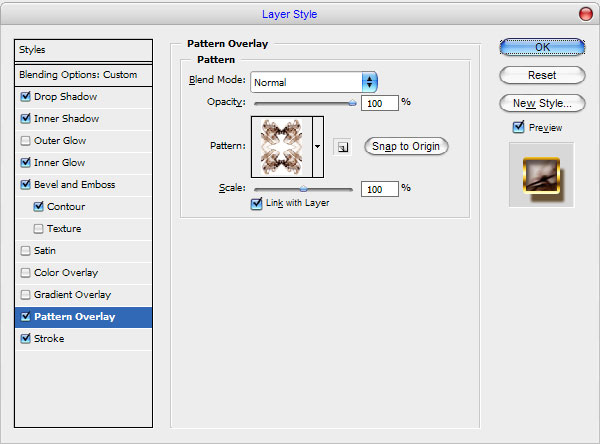Create new preset from current pattern icon
The height and width of the screenshot is (444, 600).
point(342,147)
